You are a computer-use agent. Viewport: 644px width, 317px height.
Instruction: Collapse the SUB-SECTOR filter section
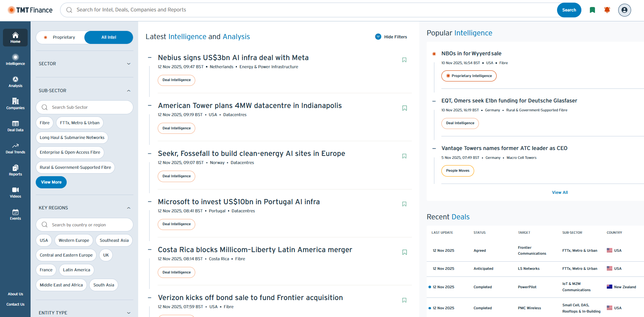(x=129, y=91)
